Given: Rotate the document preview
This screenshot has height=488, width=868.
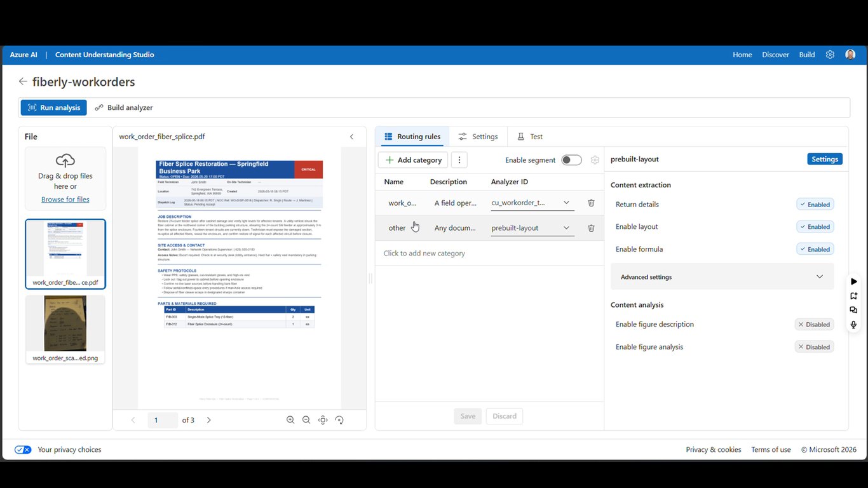Looking at the screenshot, I should pos(339,420).
